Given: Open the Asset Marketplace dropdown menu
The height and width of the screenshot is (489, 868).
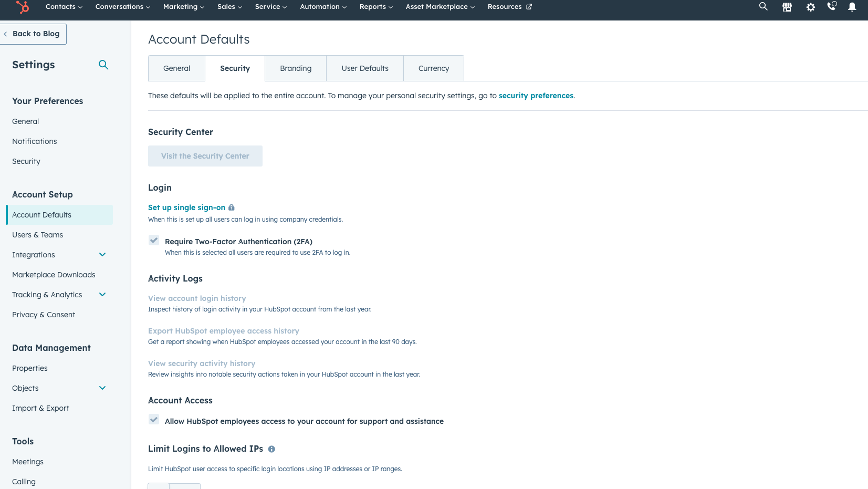Looking at the screenshot, I should [440, 7].
